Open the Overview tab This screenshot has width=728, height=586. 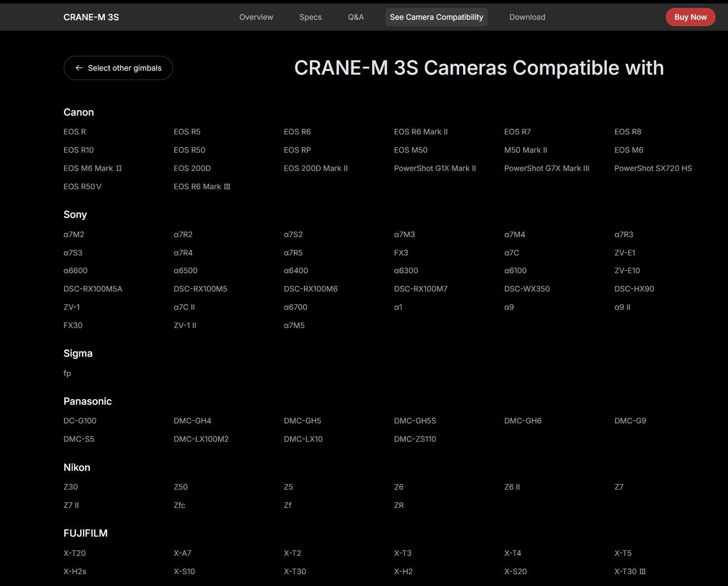pyautogui.click(x=256, y=17)
